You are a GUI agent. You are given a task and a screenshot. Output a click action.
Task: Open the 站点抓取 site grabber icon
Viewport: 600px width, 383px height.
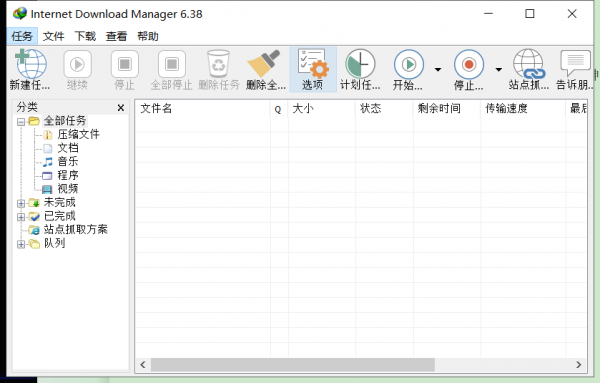click(x=529, y=64)
